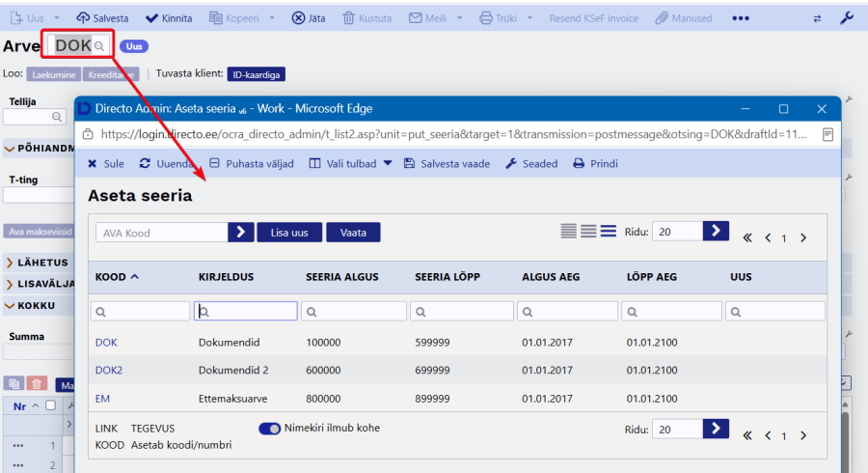Viewport: 868px width, 473px height.
Task: Click Vali tulbad column chooser
Action: [x=342, y=164]
